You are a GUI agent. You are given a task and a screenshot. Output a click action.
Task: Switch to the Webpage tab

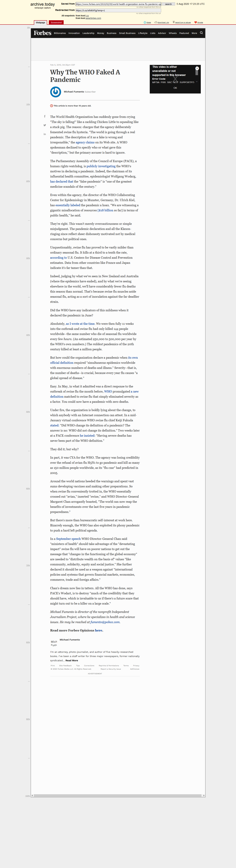tap(41, 23)
